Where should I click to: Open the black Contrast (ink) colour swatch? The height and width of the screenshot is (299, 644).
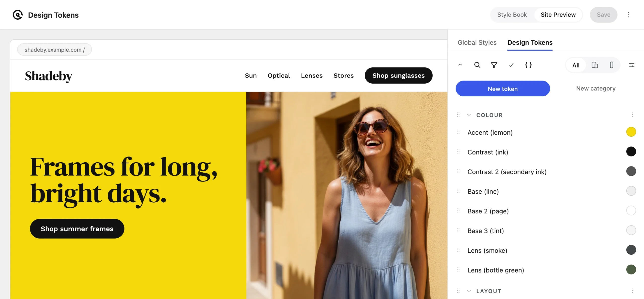(x=631, y=152)
